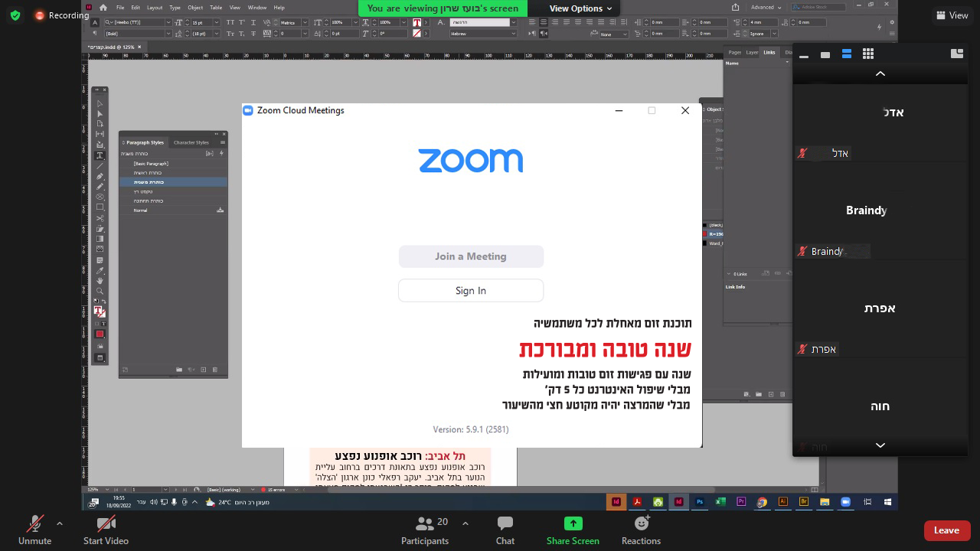980x551 pixels.
Task: Open the Window menu in InDesign
Action: coord(259,8)
